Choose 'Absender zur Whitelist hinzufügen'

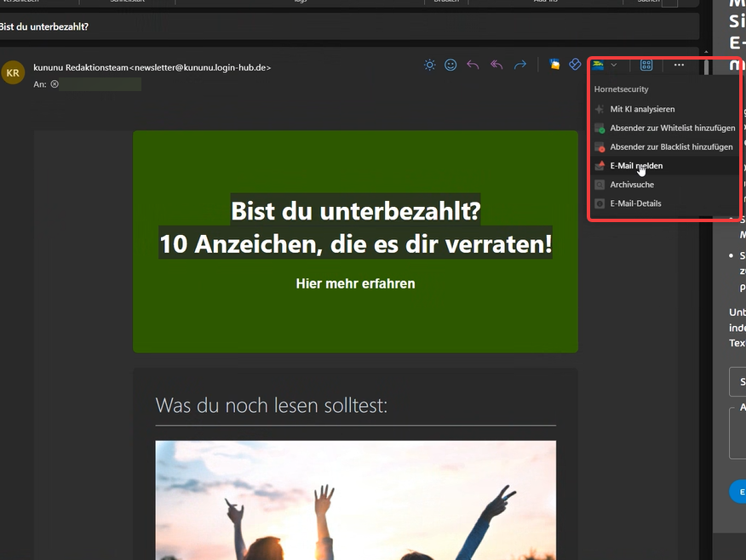pos(664,128)
